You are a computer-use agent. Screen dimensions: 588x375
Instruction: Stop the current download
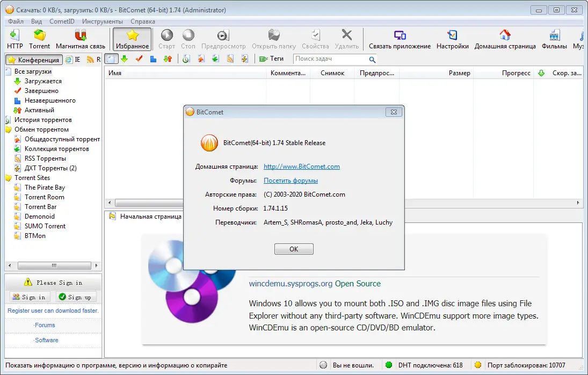coord(188,38)
